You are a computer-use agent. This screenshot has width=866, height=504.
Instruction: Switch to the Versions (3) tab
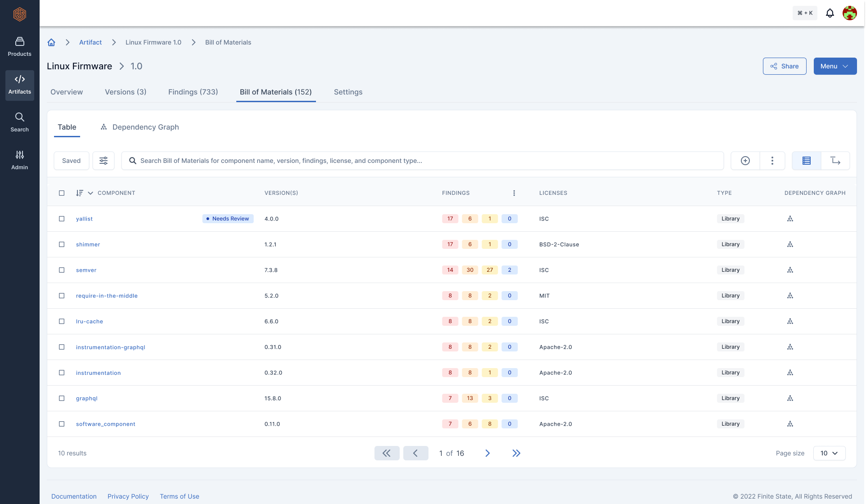coord(126,92)
